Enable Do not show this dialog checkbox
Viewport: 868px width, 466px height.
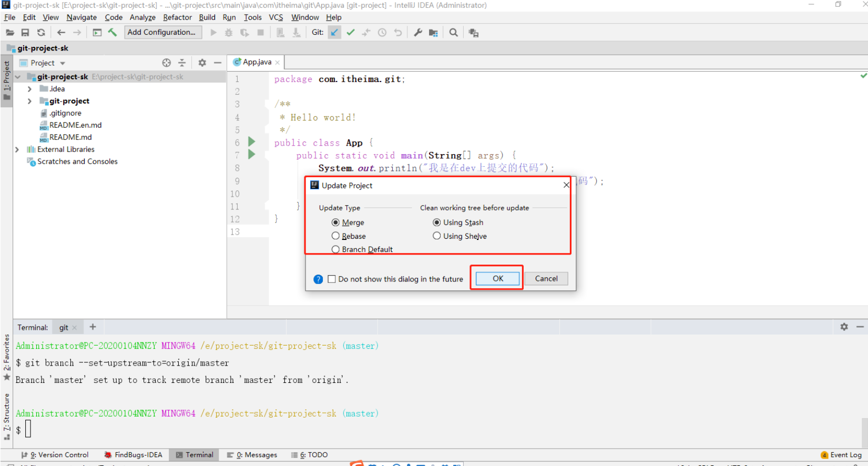coord(332,279)
